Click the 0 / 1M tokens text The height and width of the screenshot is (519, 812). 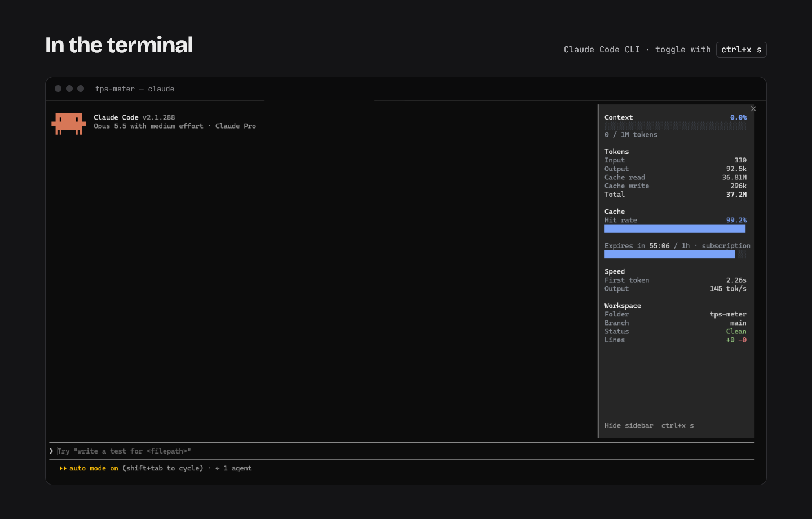tap(631, 134)
